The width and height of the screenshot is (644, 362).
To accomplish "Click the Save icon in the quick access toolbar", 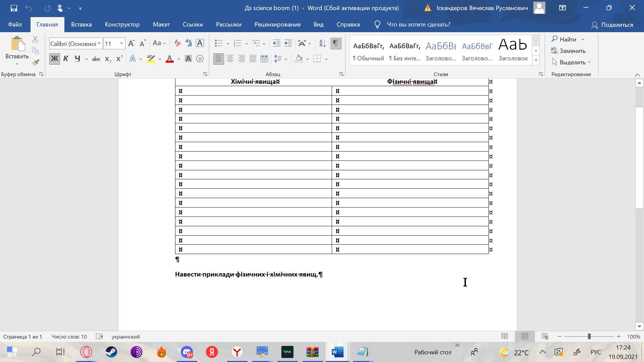I will coord(14,8).
